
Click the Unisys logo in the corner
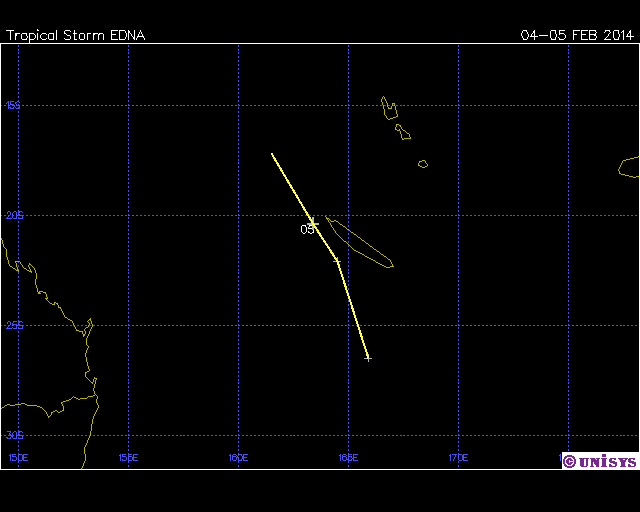coord(606,461)
